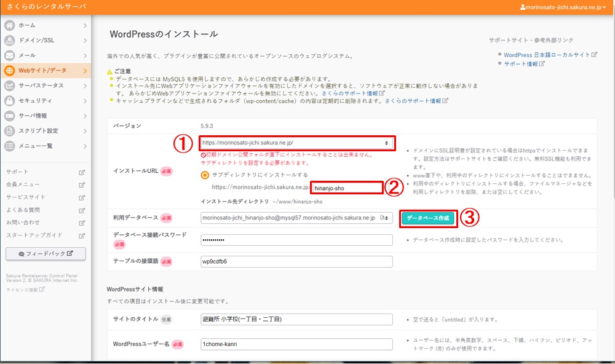Click external link icon beside ライセンス情報
Screen dimensions: 615x364
tap(42, 290)
